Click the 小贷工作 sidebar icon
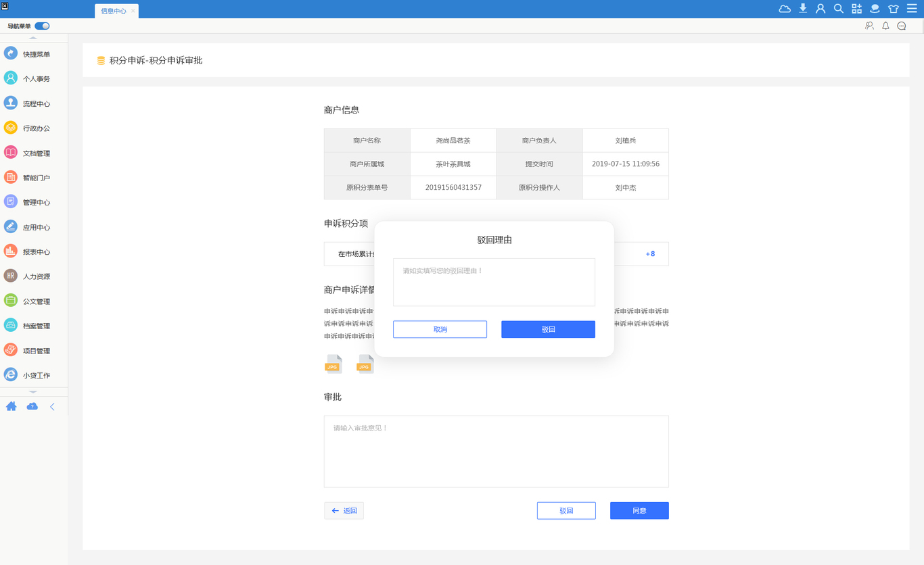The width and height of the screenshot is (924, 565). tap(11, 374)
